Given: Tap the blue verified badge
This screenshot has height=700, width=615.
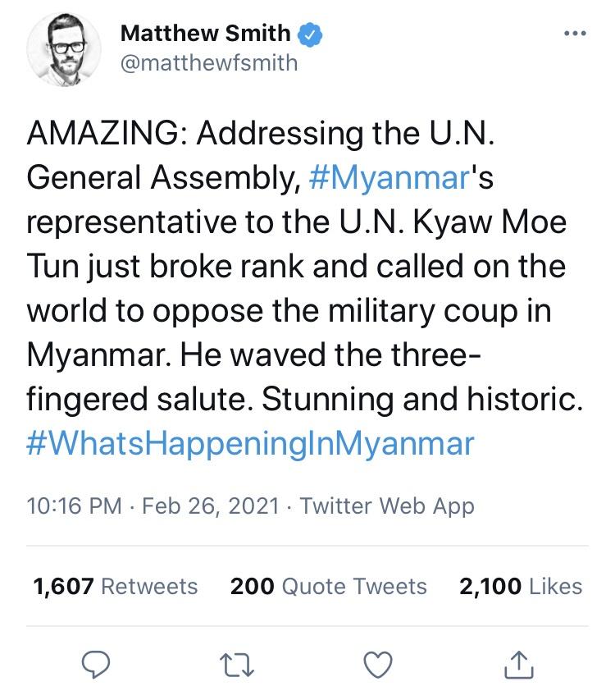Looking at the screenshot, I should pos(308,34).
